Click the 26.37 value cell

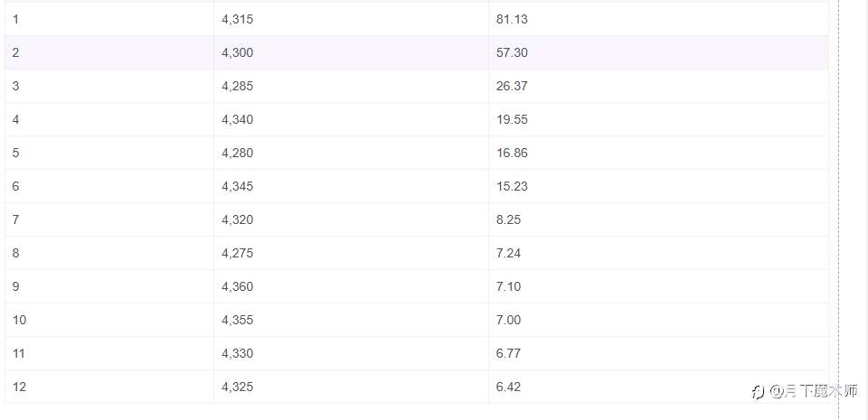[x=659, y=86]
